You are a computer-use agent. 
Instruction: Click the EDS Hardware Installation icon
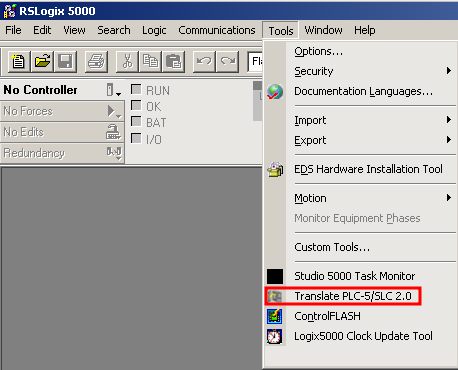click(275, 169)
